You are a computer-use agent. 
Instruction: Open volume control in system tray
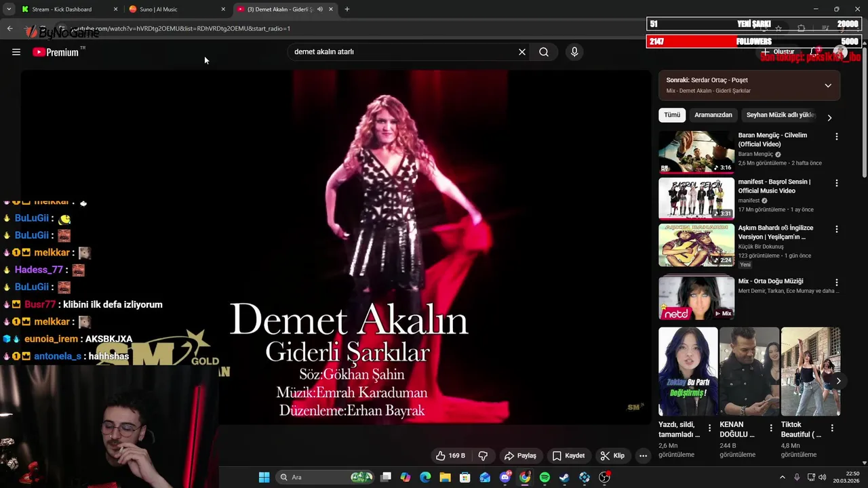[823, 477]
